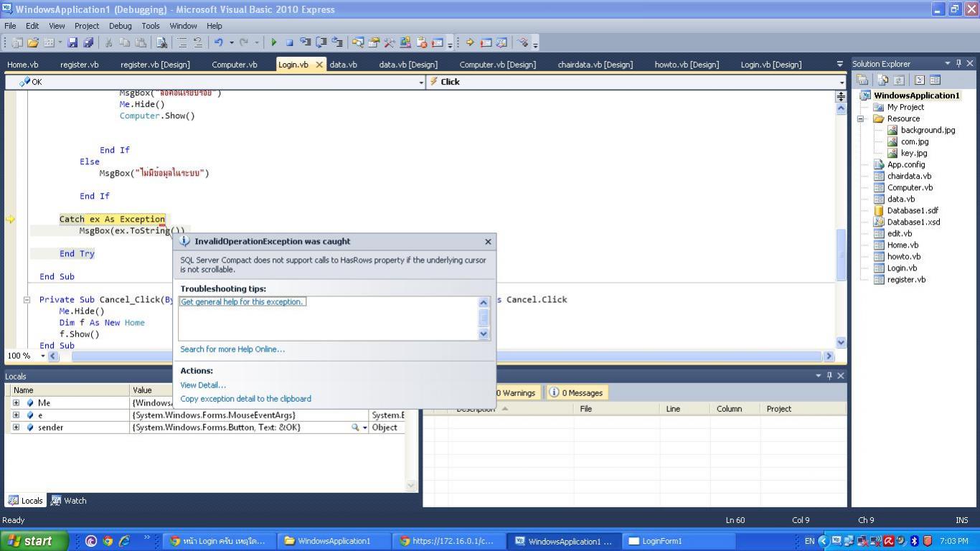Click down arrow of troubleshooting tips scrollbar
The image size is (980, 551).
[483, 334]
